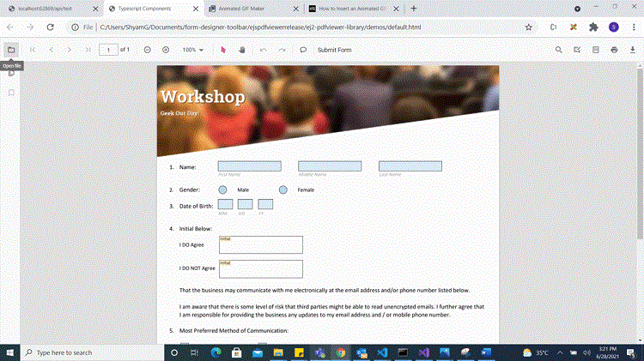The width and height of the screenshot is (644, 361).
Task: Activate the pan hand tool
Action: 242,50
